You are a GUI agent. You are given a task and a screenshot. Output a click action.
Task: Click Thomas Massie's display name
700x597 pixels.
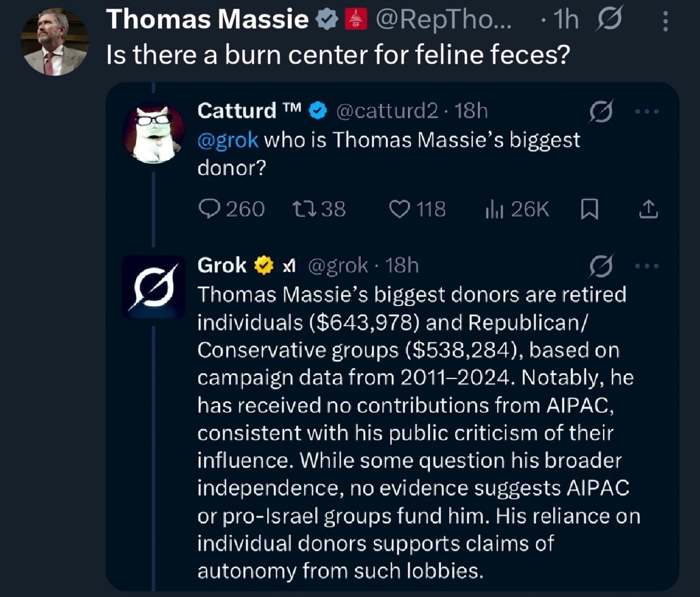tap(208, 21)
